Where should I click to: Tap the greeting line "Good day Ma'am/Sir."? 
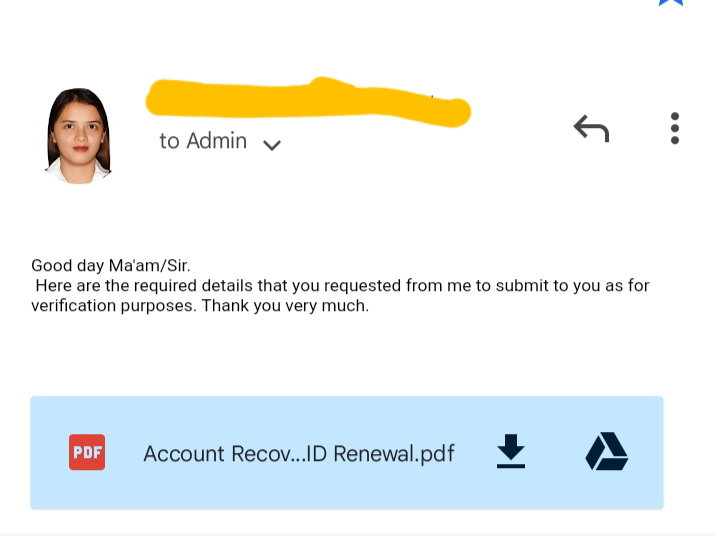111,265
